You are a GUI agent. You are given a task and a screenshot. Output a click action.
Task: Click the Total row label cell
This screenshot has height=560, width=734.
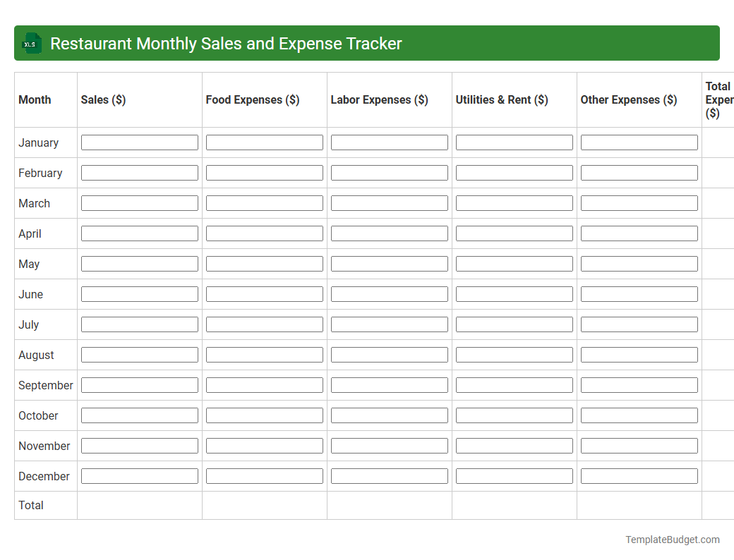click(x=30, y=505)
